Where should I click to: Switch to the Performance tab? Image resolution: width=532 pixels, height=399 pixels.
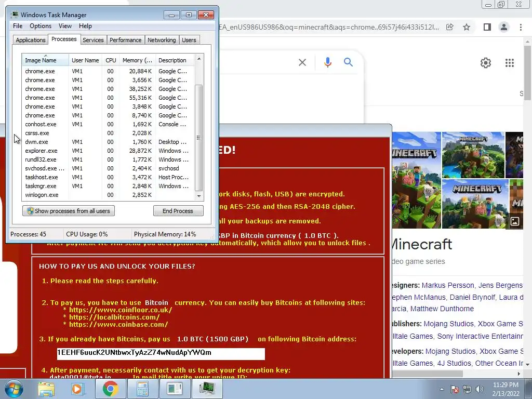[125, 40]
